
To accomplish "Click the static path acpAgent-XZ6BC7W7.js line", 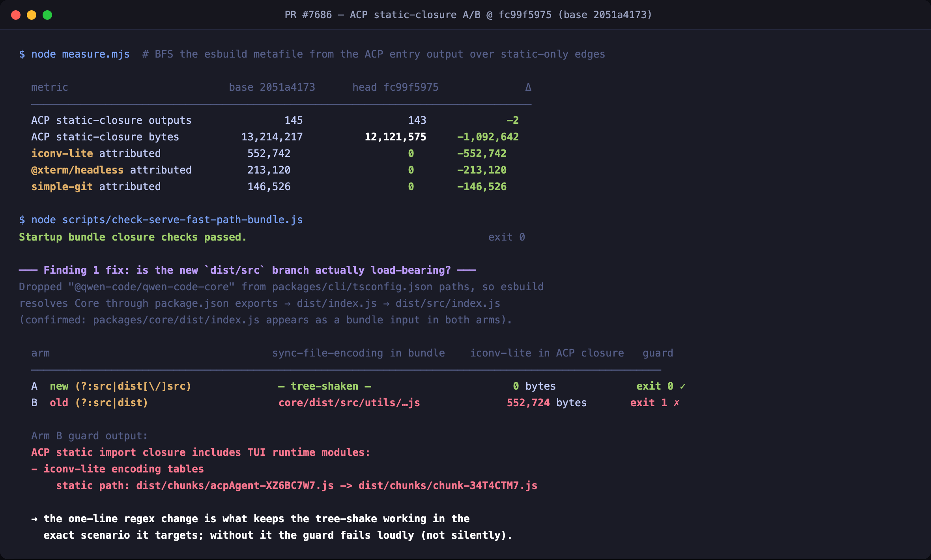I will click(297, 485).
